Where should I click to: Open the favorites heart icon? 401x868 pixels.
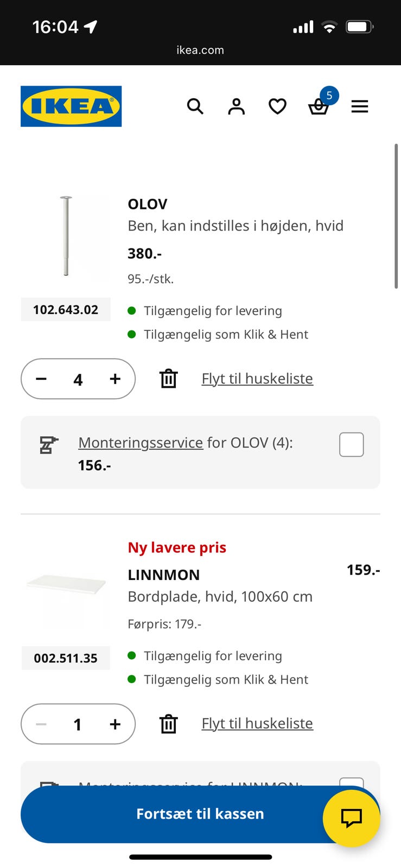coord(277,106)
